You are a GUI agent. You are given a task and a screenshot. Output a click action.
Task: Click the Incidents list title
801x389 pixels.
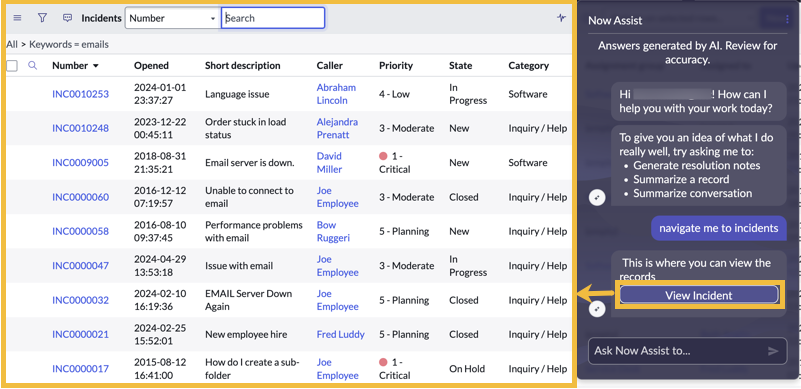pyautogui.click(x=102, y=18)
